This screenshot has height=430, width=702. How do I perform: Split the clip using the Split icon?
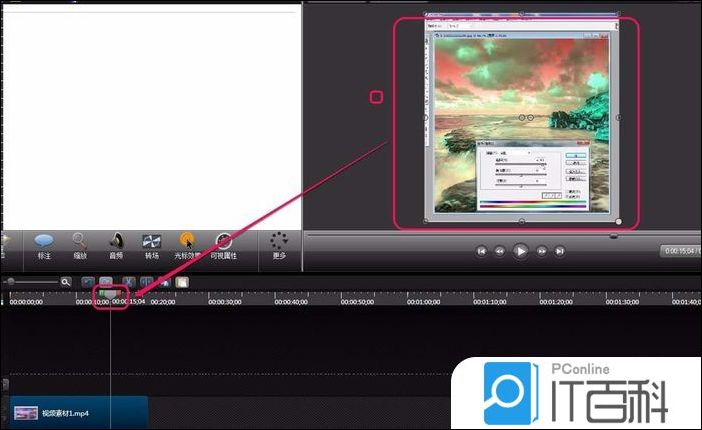click(146, 282)
